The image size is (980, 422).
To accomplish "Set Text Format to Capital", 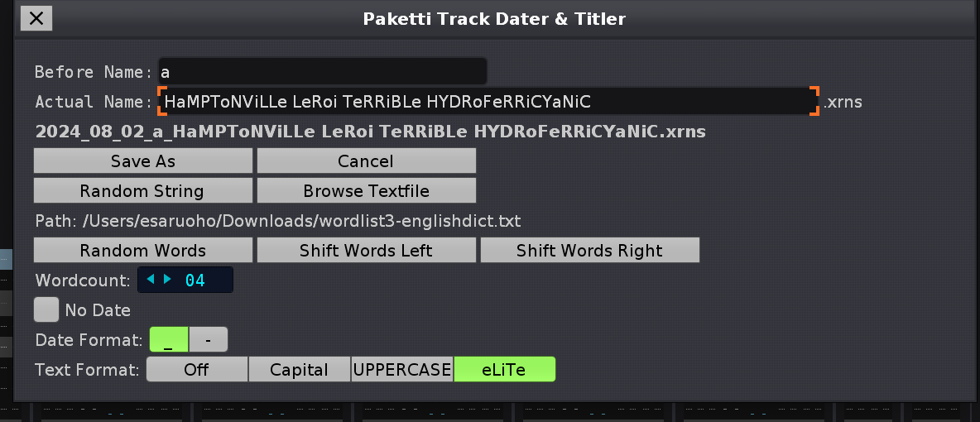I will (299, 370).
